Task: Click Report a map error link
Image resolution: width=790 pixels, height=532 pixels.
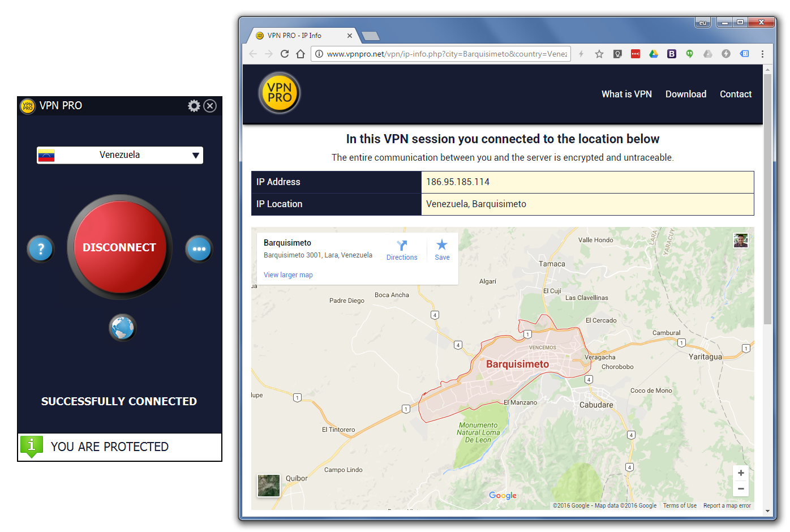Action: (727, 505)
